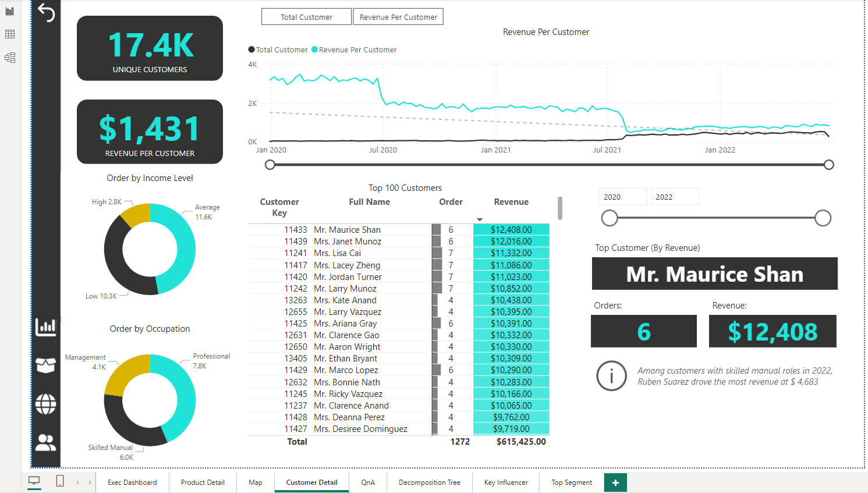This screenshot has height=493, width=868.
Task: Click the Revenue column header
Action: tap(511, 202)
